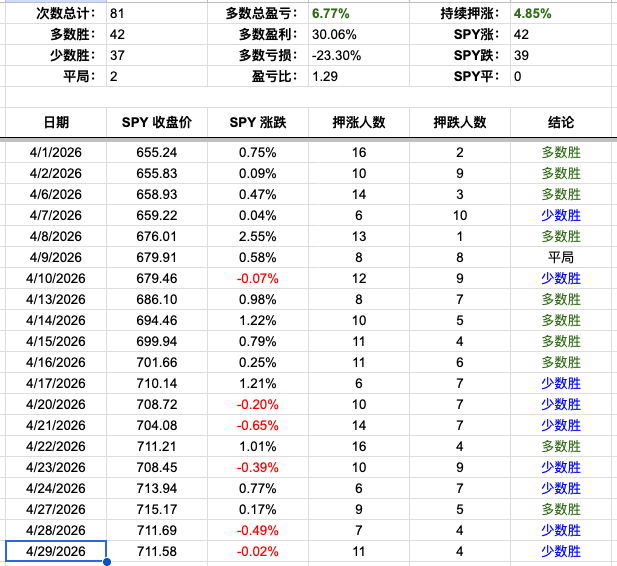This screenshot has height=566, width=617.
Task: Select the closing price 711.58
Action: pyautogui.click(x=157, y=551)
